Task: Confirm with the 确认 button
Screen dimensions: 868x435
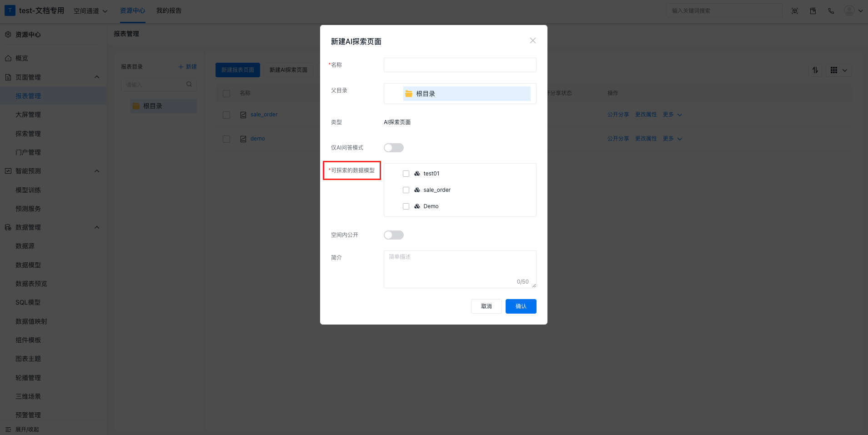Action: point(521,306)
